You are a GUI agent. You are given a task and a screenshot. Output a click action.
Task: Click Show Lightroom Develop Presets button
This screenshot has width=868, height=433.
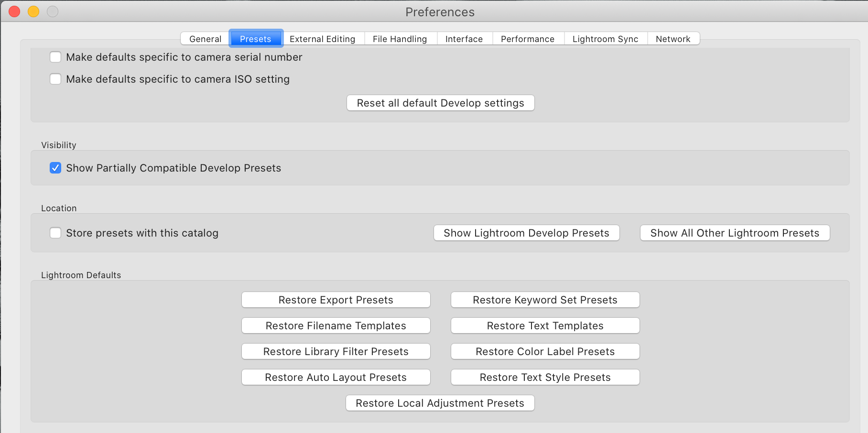(x=526, y=233)
